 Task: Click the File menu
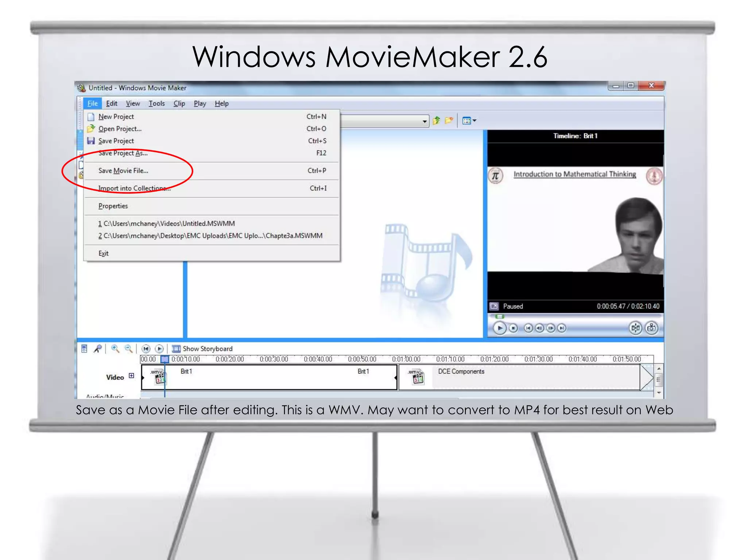pyautogui.click(x=92, y=104)
